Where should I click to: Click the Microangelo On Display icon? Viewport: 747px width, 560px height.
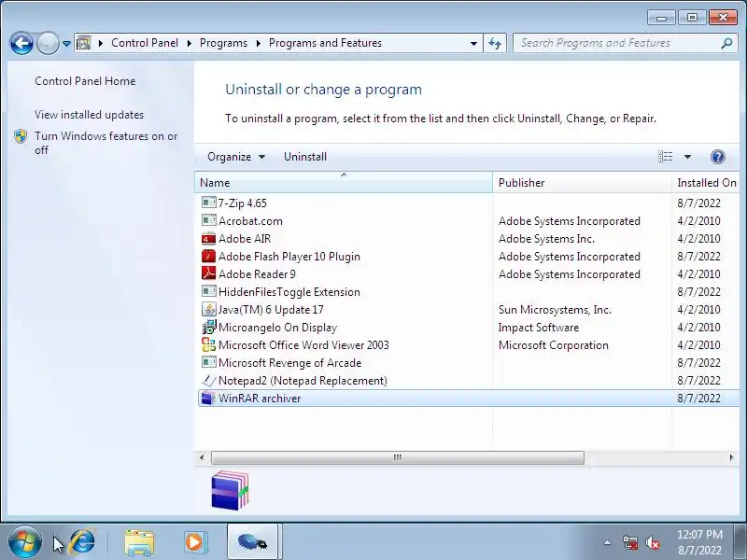(x=208, y=328)
